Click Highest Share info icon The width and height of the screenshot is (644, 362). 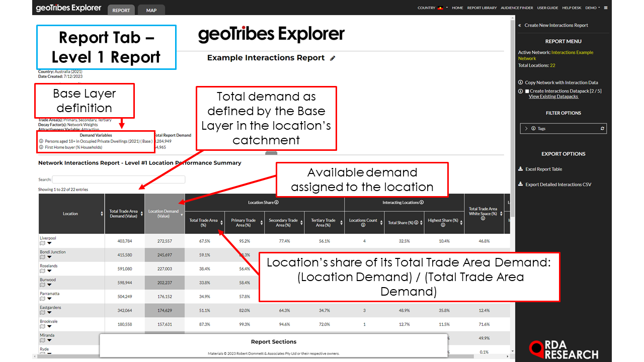point(443,225)
